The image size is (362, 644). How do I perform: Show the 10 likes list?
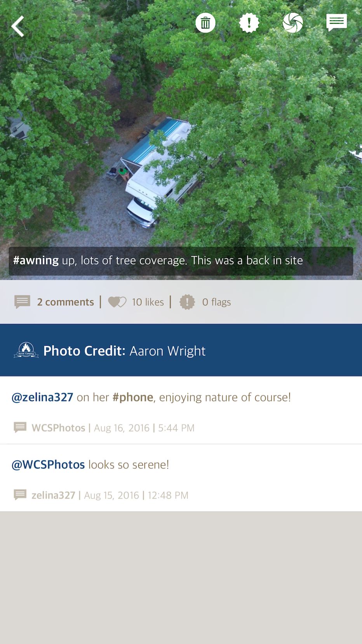tap(148, 302)
